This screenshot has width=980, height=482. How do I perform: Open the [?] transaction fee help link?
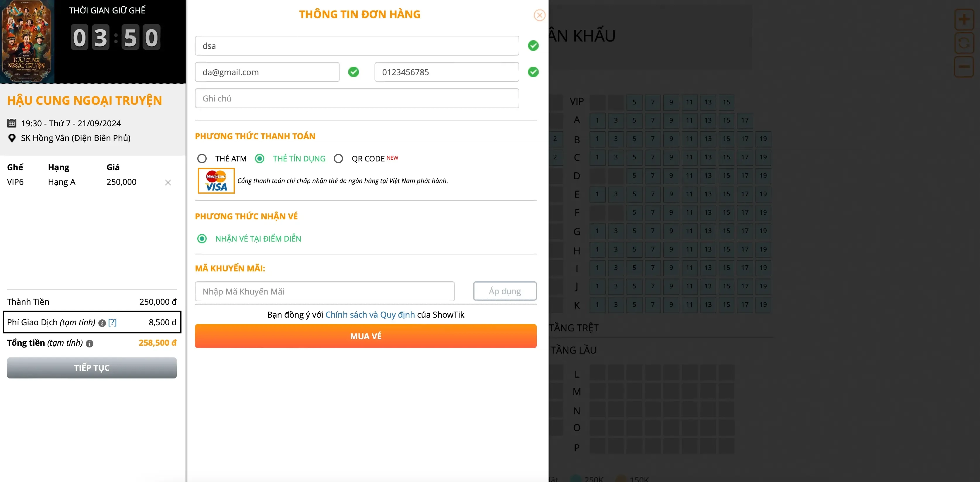click(x=112, y=322)
